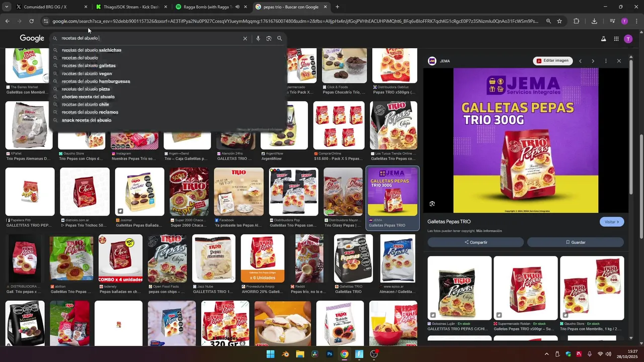Open Search Labs flask icon
This screenshot has width=644, height=362.
(603, 39)
